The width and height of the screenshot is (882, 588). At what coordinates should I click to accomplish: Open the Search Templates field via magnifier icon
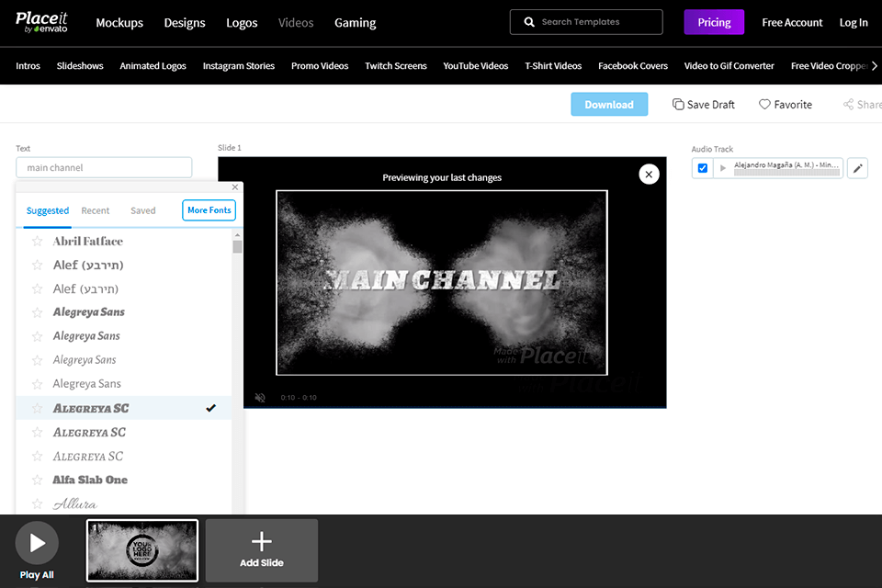point(526,21)
